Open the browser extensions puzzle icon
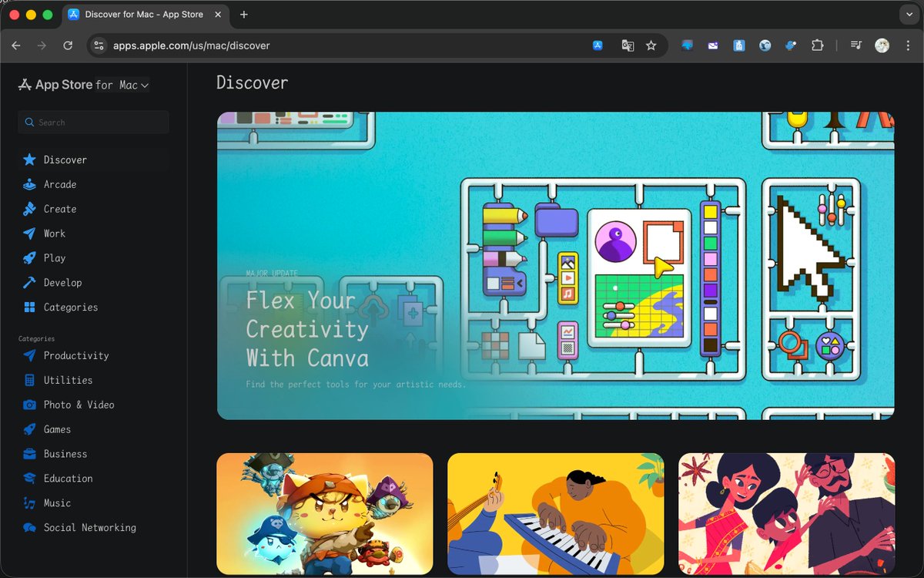Image resolution: width=924 pixels, height=578 pixels. (818, 45)
